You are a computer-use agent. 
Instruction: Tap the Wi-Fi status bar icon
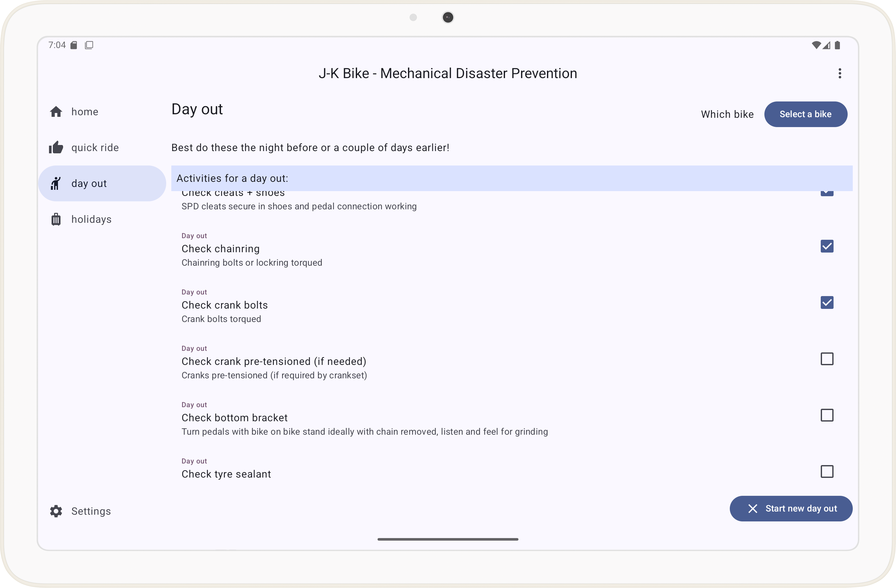[x=815, y=45]
